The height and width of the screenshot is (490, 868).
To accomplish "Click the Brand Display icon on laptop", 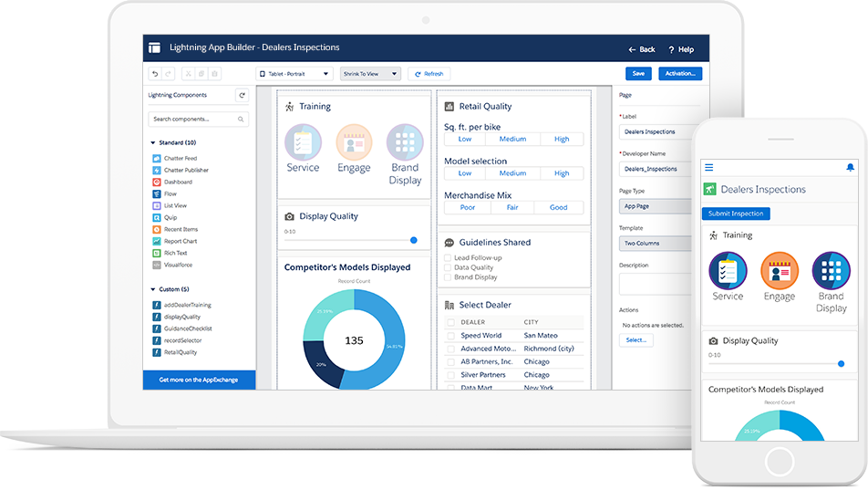I will (405, 142).
